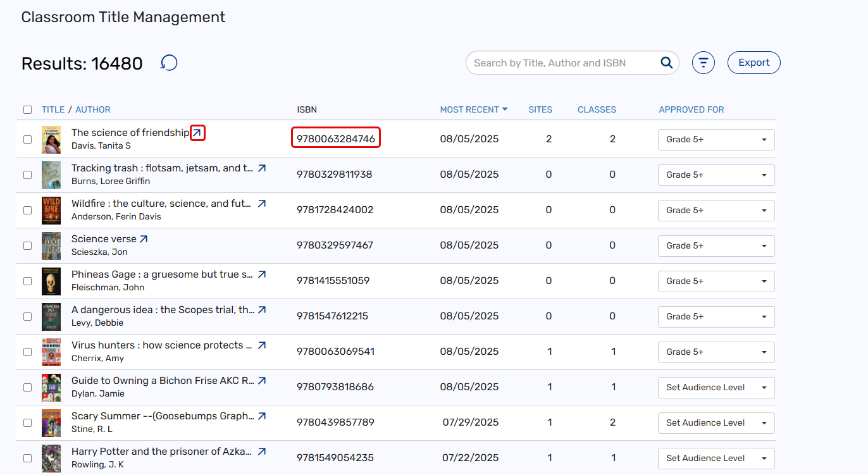Open external link for The science of friendship
Image resolution: width=868 pixels, height=475 pixels.
pos(197,133)
